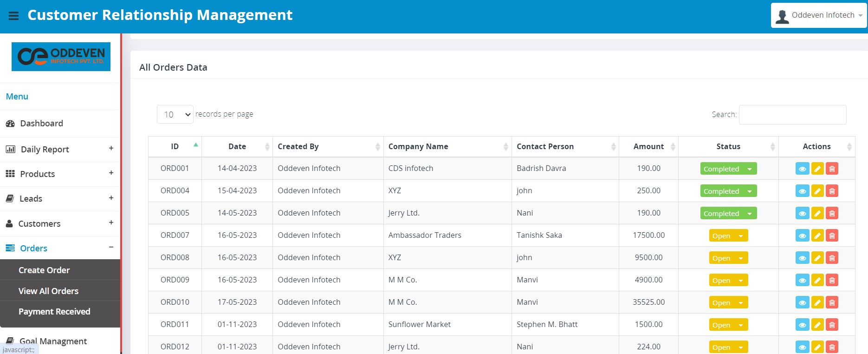Open the records per page dropdown
This screenshot has width=868, height=354.
(x=175, y=114)
